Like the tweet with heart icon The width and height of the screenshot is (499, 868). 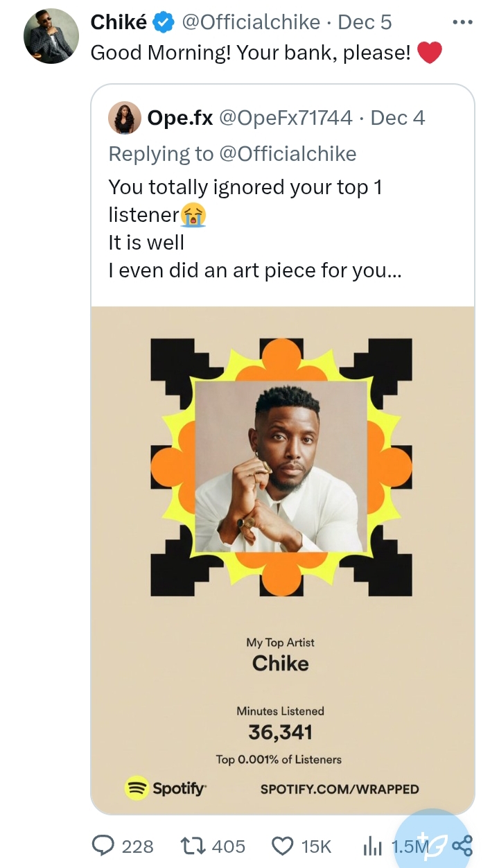coord(283,846)
